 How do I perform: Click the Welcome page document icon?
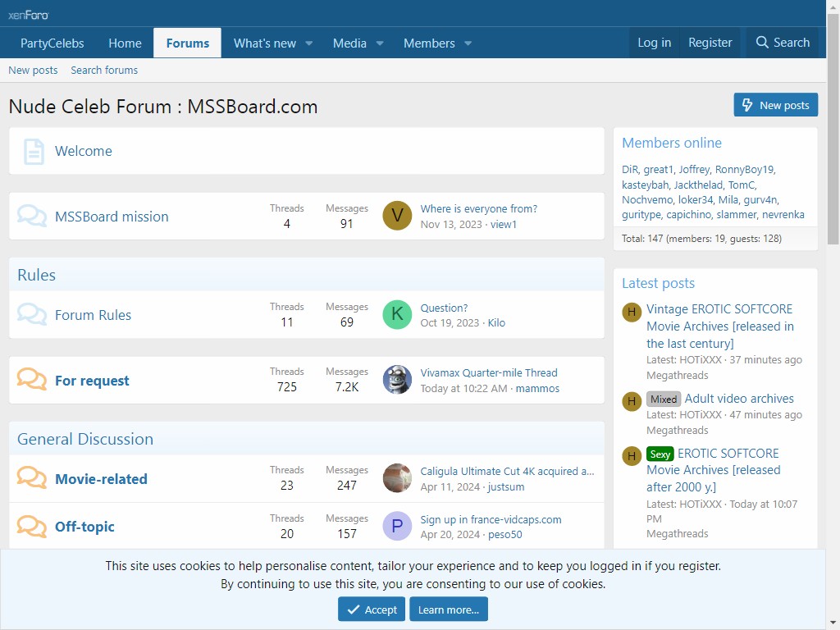coord(33,152)
